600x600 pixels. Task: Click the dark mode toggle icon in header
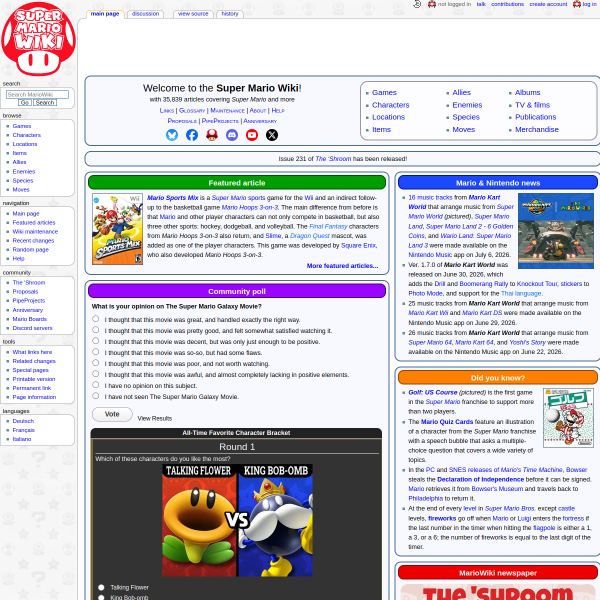(417, 4)
